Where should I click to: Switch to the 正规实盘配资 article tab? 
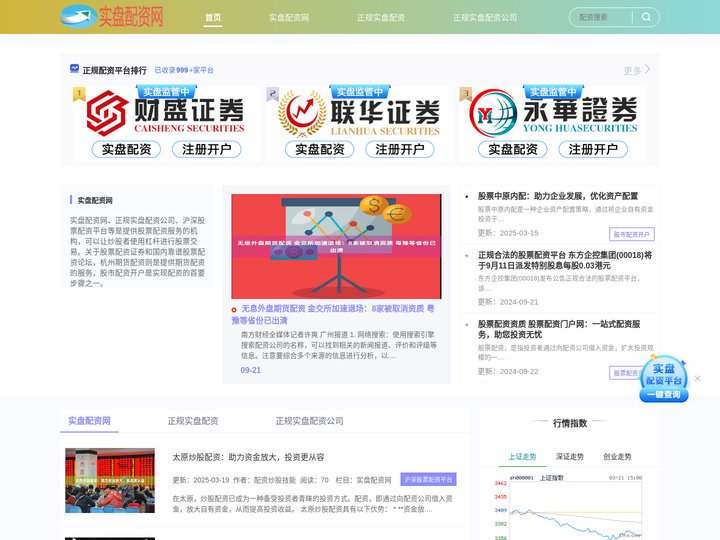coord(193,421)
